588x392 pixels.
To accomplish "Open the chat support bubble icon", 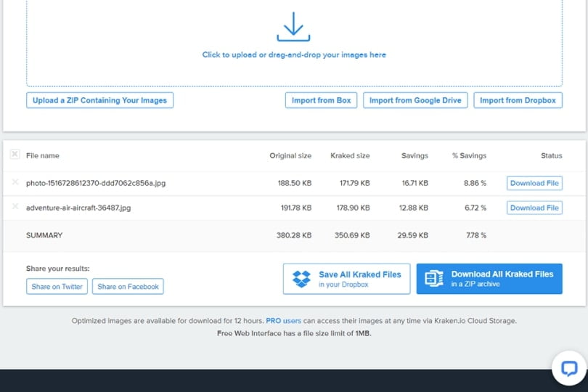I will 569,368.
